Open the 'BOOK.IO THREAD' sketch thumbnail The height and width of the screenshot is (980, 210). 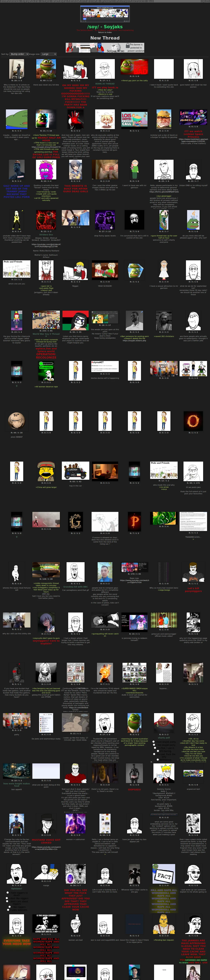(105, 69)
